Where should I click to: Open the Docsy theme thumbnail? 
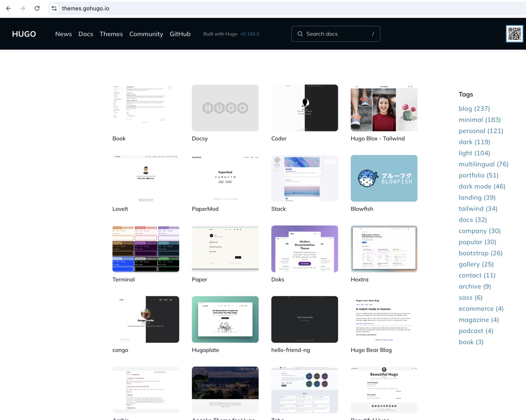tap(225, 108)
